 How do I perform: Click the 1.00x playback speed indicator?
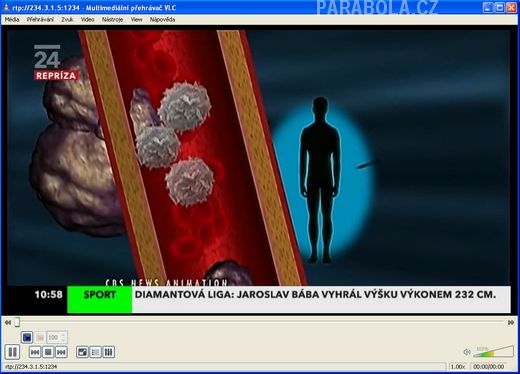point(458,367)
